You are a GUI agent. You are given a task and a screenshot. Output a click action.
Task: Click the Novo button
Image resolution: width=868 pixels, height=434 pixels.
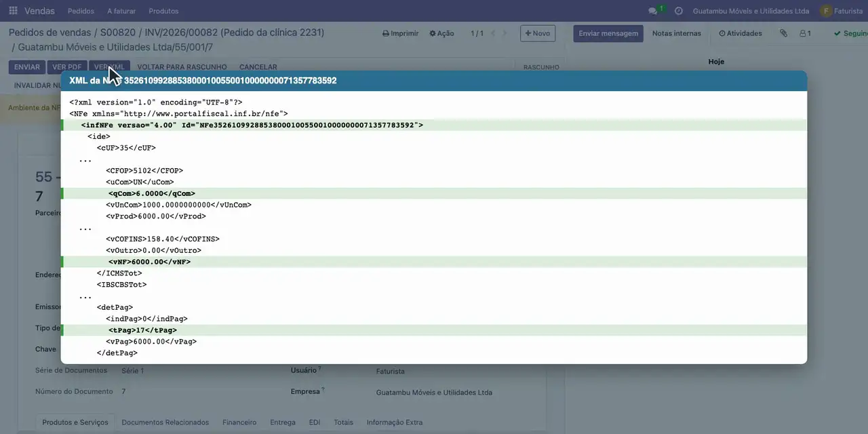coord(538,33)
